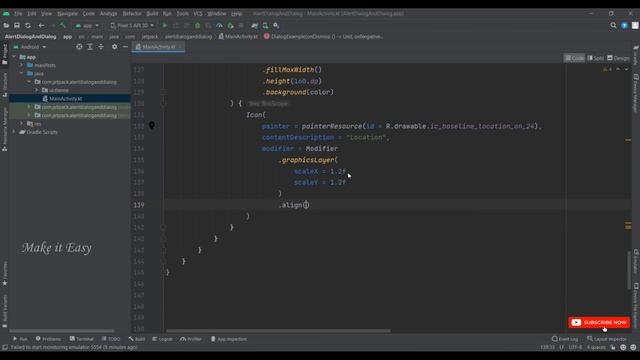
Task: Click the Back navigation arrow
Action: point(41,25)
